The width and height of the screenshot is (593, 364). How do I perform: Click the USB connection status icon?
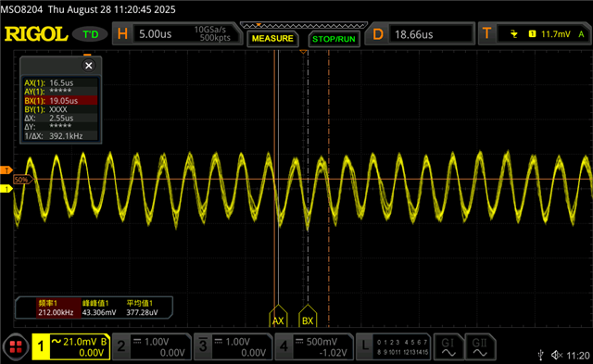(541, 355)
